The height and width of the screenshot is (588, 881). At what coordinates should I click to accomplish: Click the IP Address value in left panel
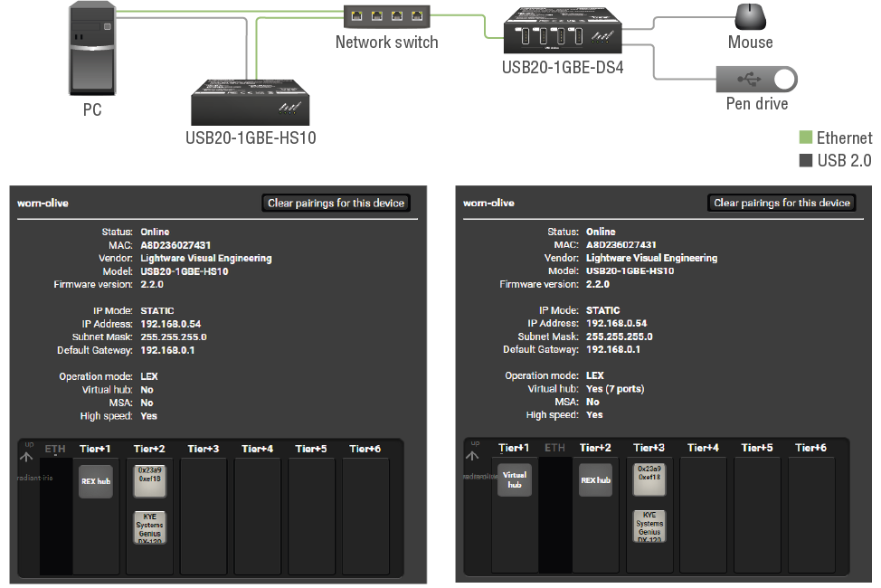tap(170, 324)
